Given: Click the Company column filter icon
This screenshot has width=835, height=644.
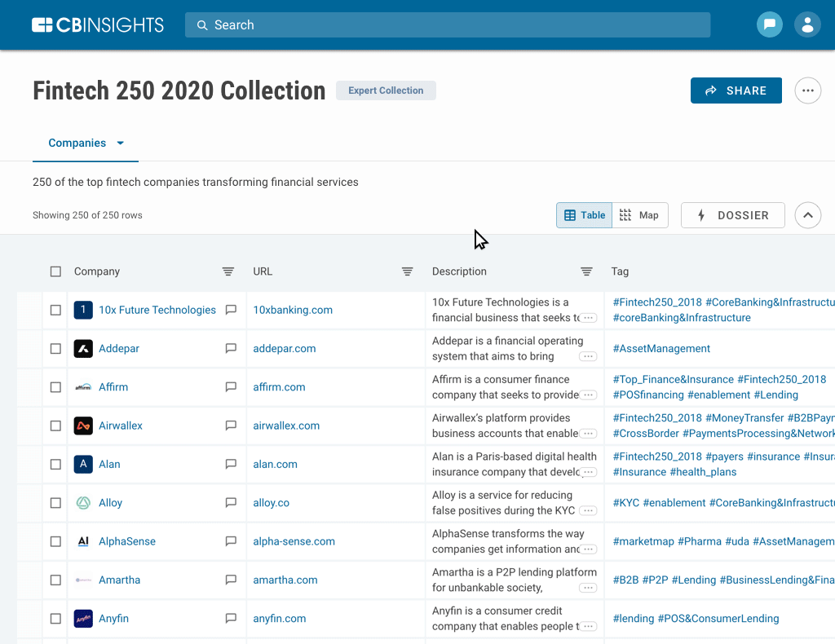Looking at the screenshot, I should click(228, 271).
